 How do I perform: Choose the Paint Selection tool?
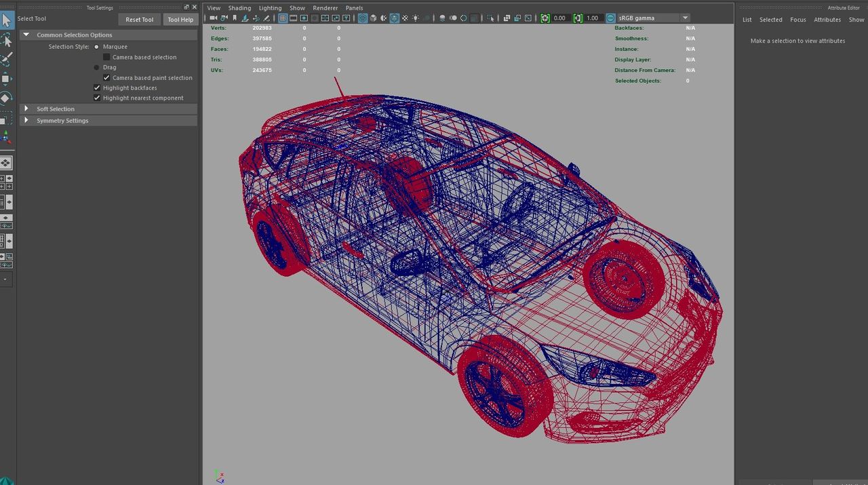6,59
